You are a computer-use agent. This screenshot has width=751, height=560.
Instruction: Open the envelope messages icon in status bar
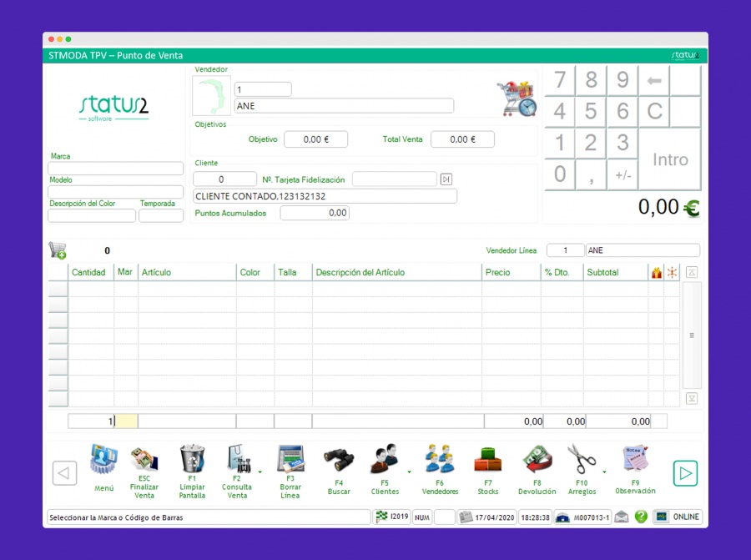622,517
